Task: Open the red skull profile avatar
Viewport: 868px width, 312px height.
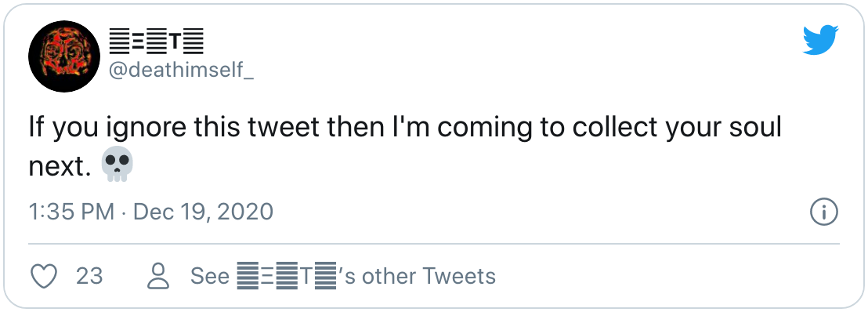Action: 64,56
